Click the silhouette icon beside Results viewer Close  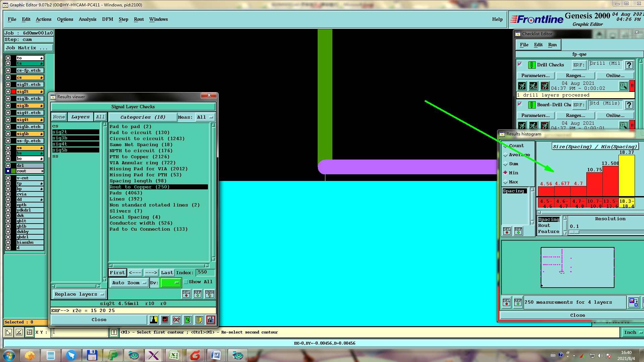pyautogui.click(x=154, y=320)
